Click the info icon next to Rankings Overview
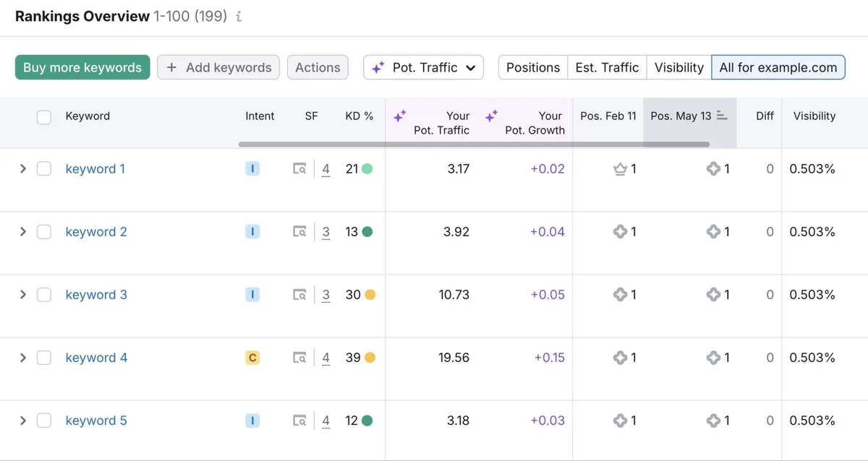 point(239,17)
